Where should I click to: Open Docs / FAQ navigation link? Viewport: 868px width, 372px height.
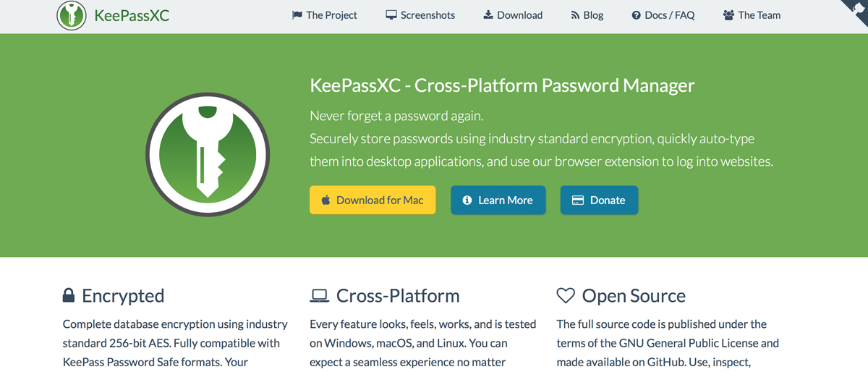[x=663, y=14]
